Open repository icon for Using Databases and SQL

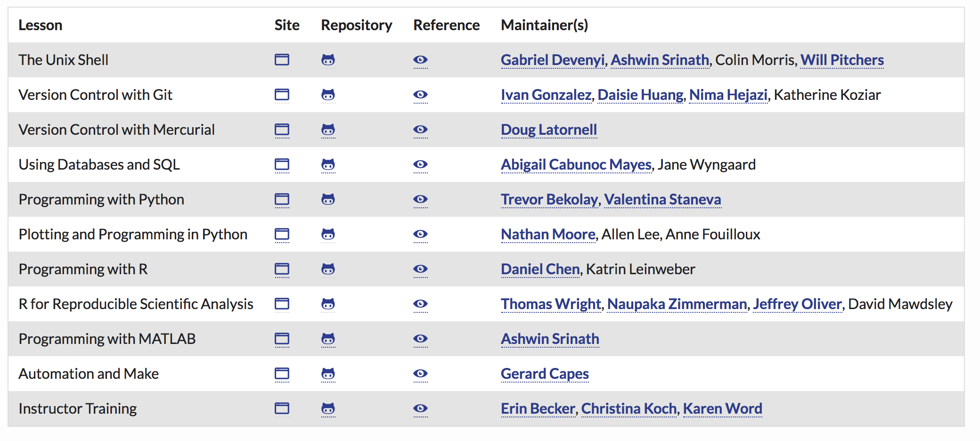[x=328, y=164]
